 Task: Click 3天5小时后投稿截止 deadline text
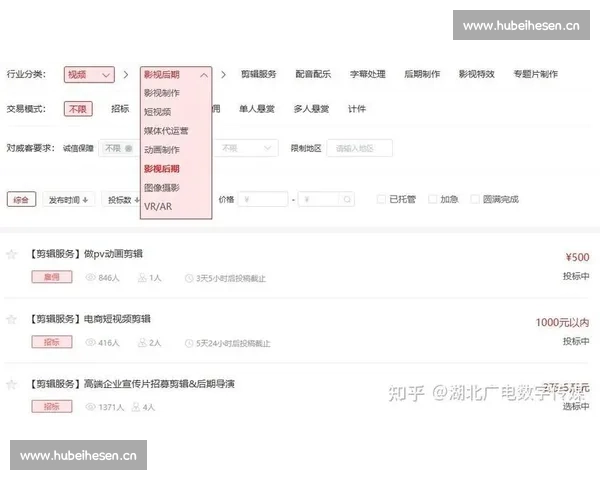(x=231, y=278)
